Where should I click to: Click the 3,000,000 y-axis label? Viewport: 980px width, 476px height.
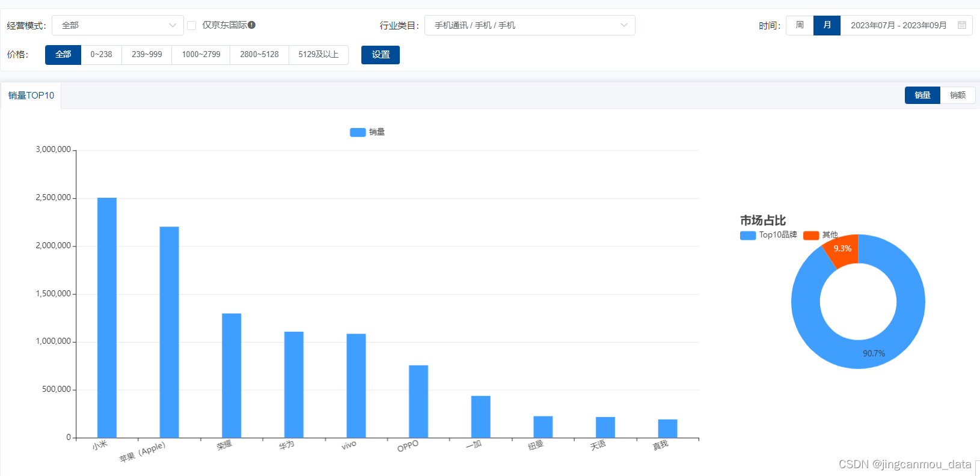point(54,150)
